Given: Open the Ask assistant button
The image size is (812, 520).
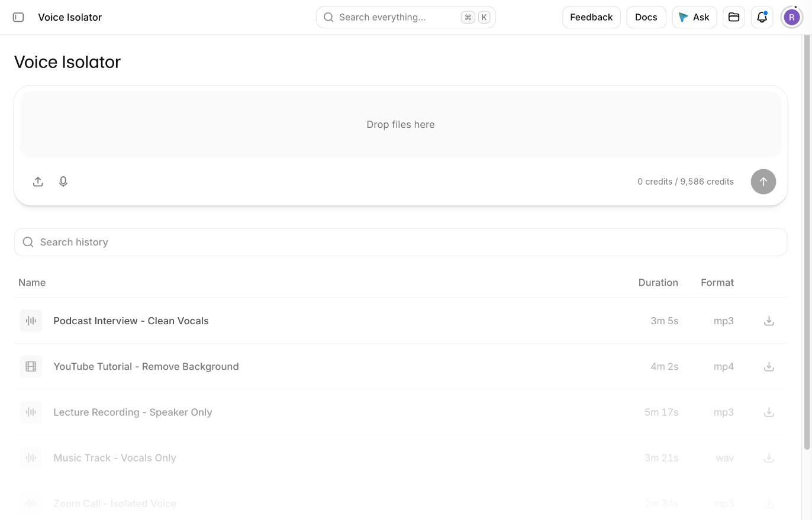Looking at the screenshot, I should pyautogui.click(x=694, y=17).
